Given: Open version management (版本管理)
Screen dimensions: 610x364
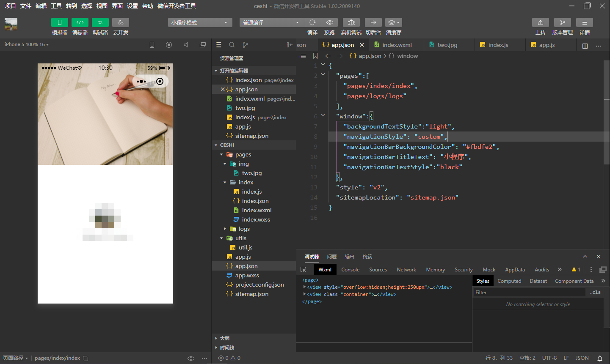Looking at the screenshot, I should click(563, 22).
